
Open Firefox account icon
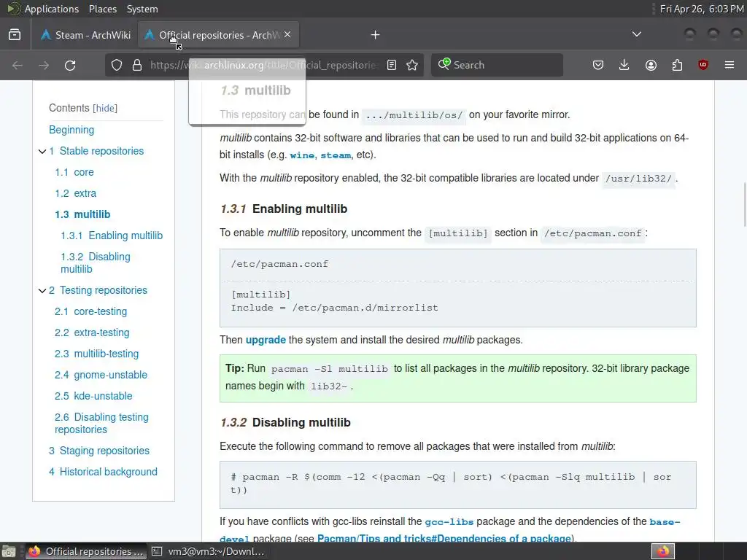pos(651,65)
